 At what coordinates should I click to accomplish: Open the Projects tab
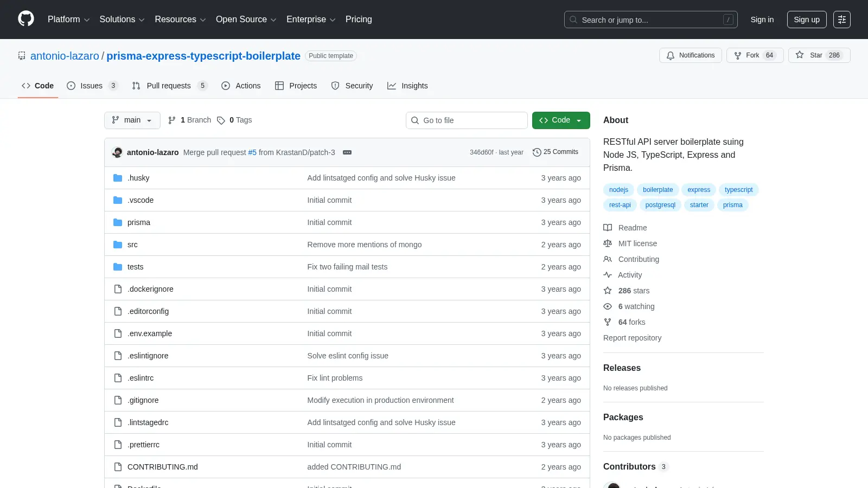[x=296, y=86]
